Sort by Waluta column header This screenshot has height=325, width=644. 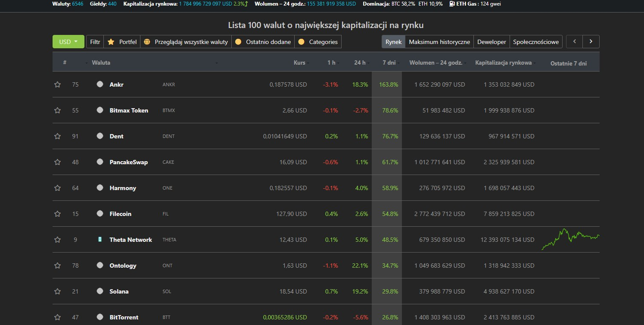(101, 62)
